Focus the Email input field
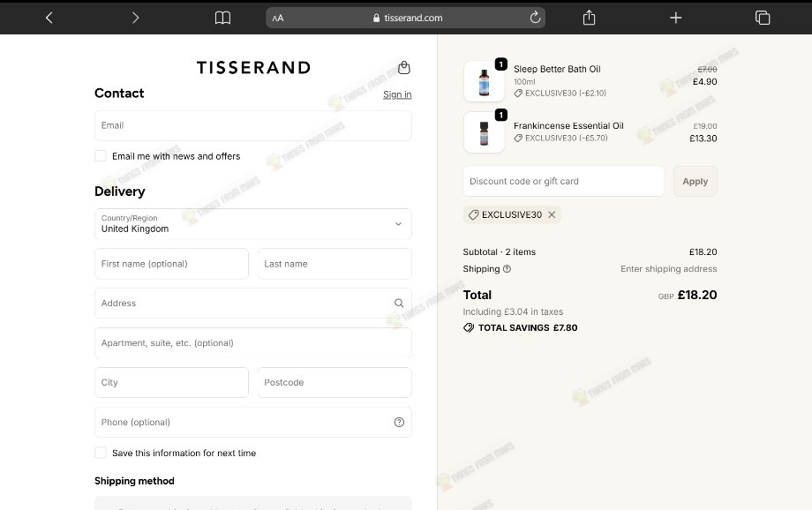 (252, 125)
